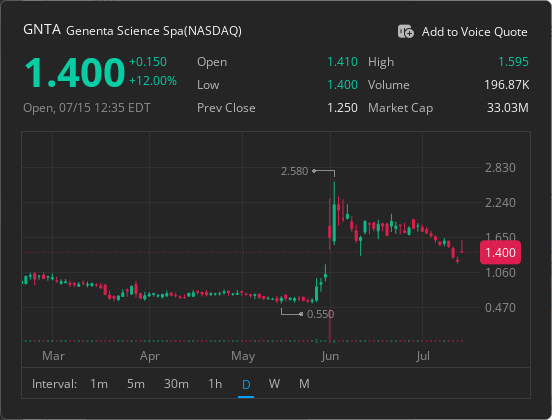Click the Add to Voice Quote icon
552x420 pixels.
(406, 31)
